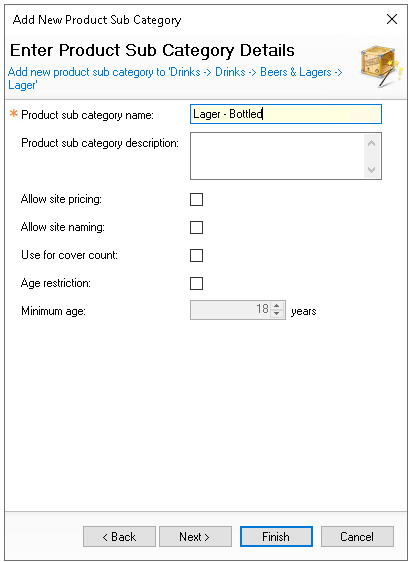The width and height of the screenshot is (408, 562).
Task: Click the Finish button
Action: [x=276, y=537]
